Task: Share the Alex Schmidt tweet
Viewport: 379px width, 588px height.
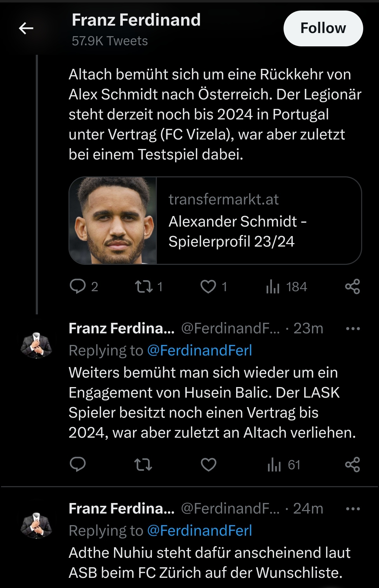Action: click(352, 287)
